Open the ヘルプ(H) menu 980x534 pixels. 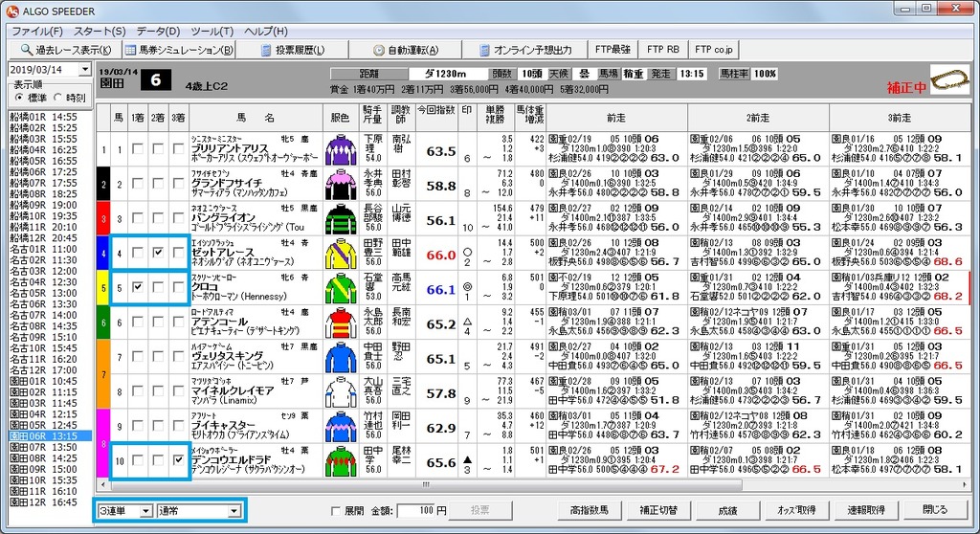tap(266, 32)
